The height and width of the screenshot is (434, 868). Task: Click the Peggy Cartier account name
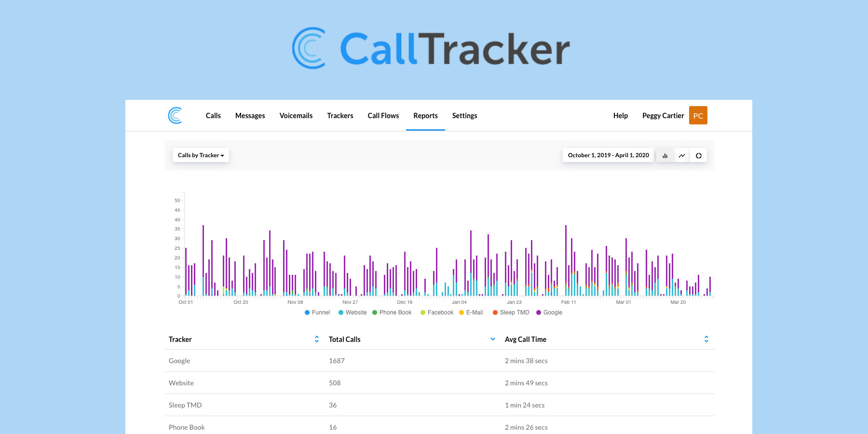pos(663,115)
